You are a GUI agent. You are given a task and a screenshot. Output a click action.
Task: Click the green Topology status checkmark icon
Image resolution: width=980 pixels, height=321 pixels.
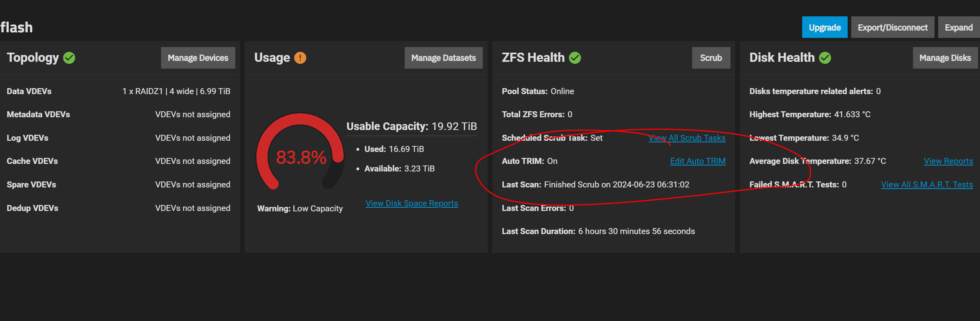click(x=69, y=58)
